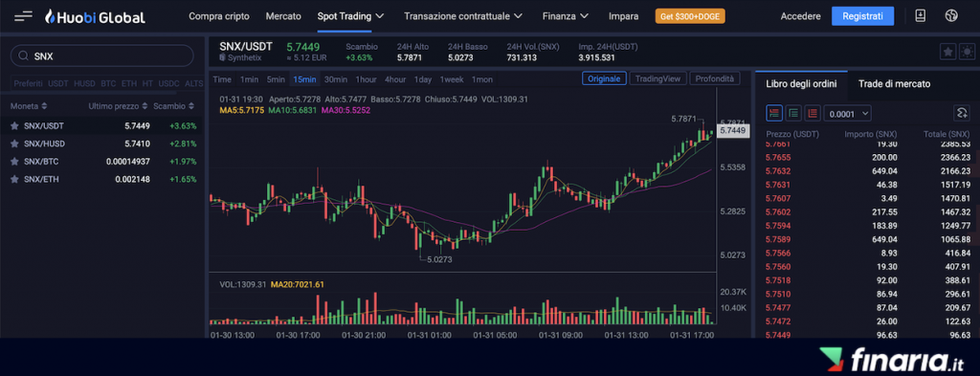Star the SNX/BTC pair

(x=14, y=162)
